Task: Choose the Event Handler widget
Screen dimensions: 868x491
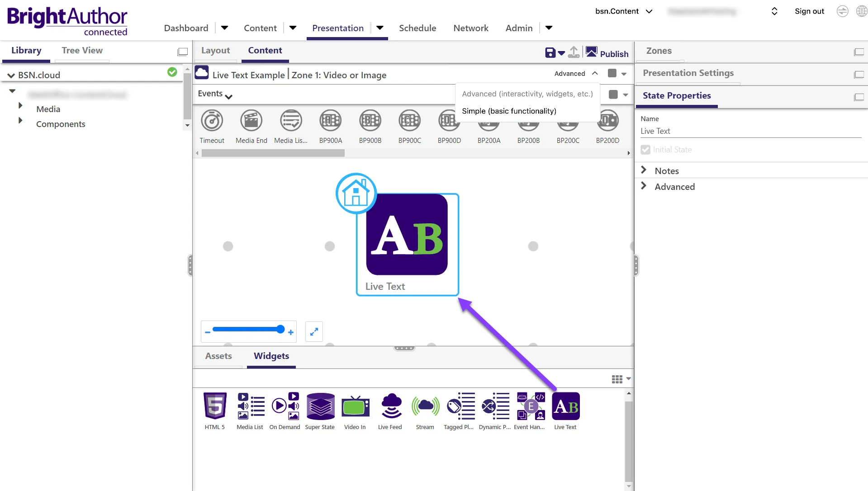Action: 531,406
